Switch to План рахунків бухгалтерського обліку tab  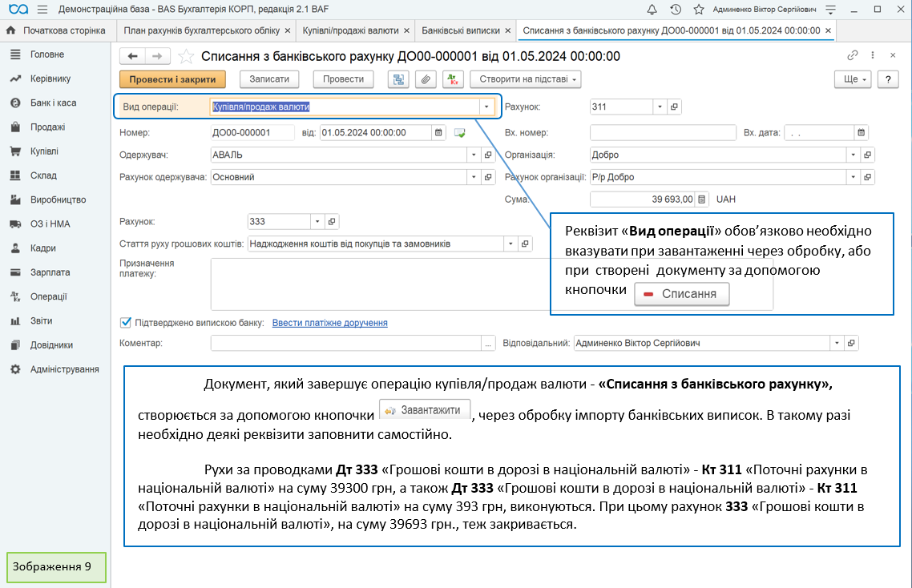201,30
